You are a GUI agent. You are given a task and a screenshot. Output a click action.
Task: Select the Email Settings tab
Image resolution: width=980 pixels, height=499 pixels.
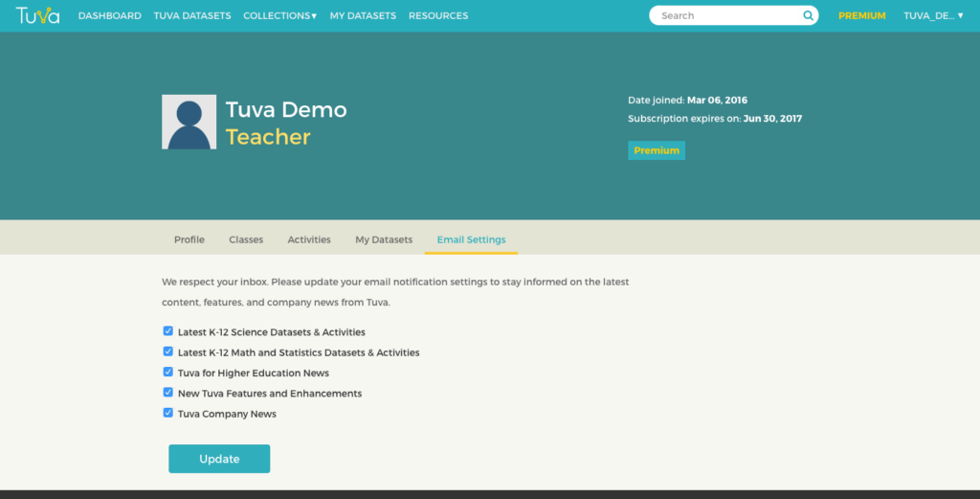(471, 239)
